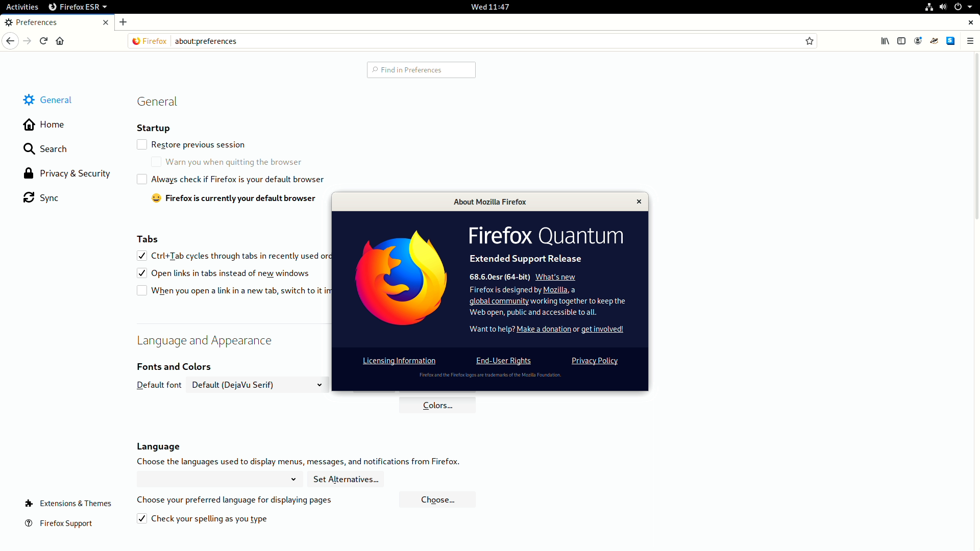980x551 pixels.
Task: Open the volume system tray icon
Action: [943, 7]
